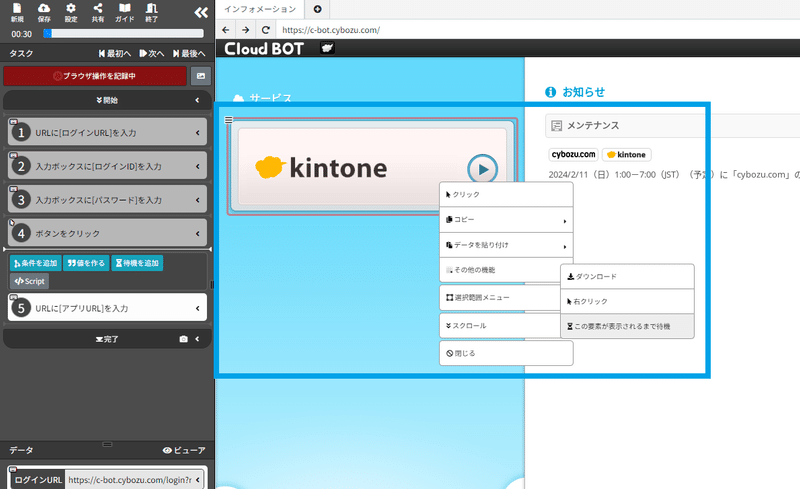Select the インフォメーション browser tab
800x489 pixels.
(x=260, y=9)
